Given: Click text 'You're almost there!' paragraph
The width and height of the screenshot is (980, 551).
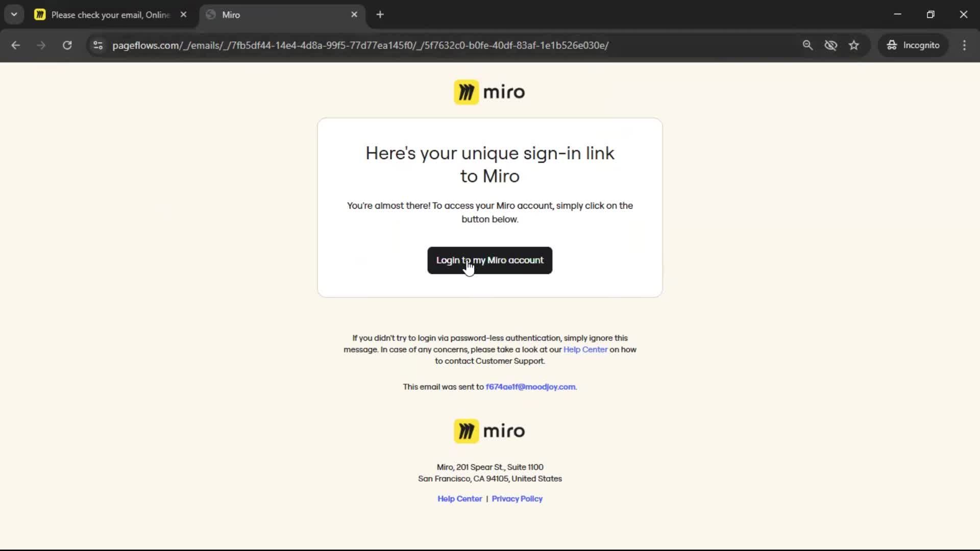Looking at the screenshot, I should point(489,212).
